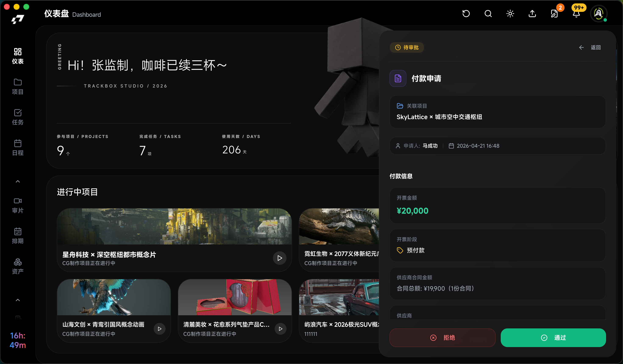This screenshot has height=364, width=623.
Task: Collapse lower sidebar group chevron below 资产
Action: pyautogui.click(x=18, y=300)
